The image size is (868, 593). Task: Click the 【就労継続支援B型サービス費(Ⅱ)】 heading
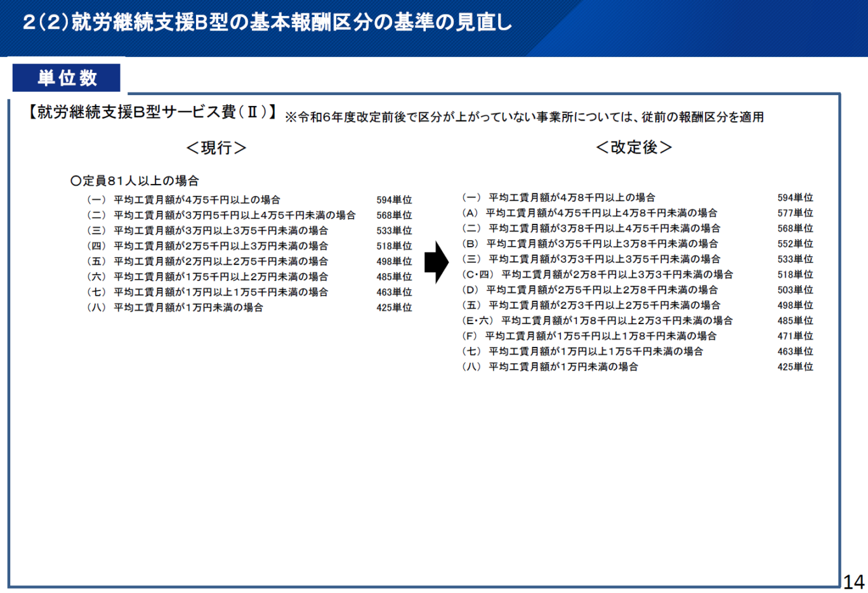click(x=151, y=112)
